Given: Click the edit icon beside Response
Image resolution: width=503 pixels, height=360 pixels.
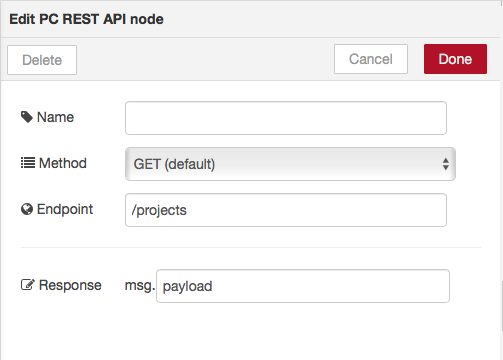Looking at the screenshot, I should click(x=28, y=285).
